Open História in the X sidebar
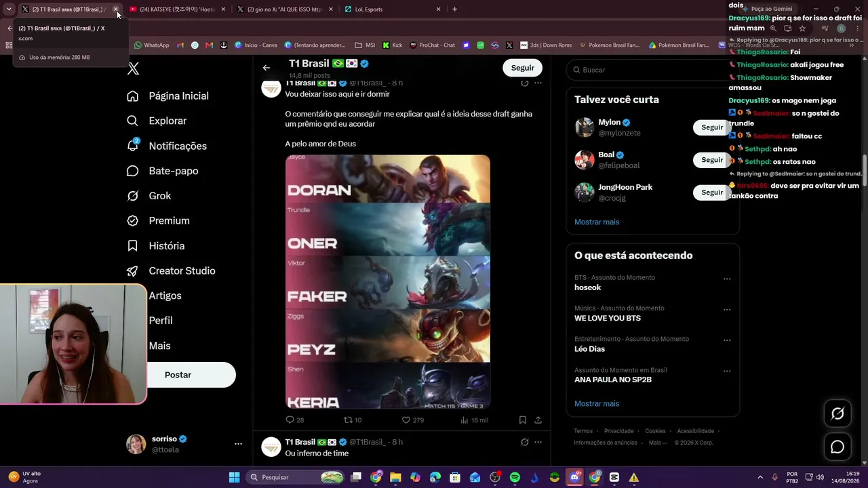 (156, 246)
